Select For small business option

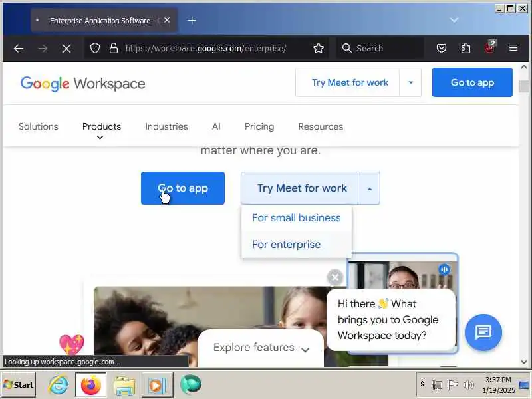296,218
